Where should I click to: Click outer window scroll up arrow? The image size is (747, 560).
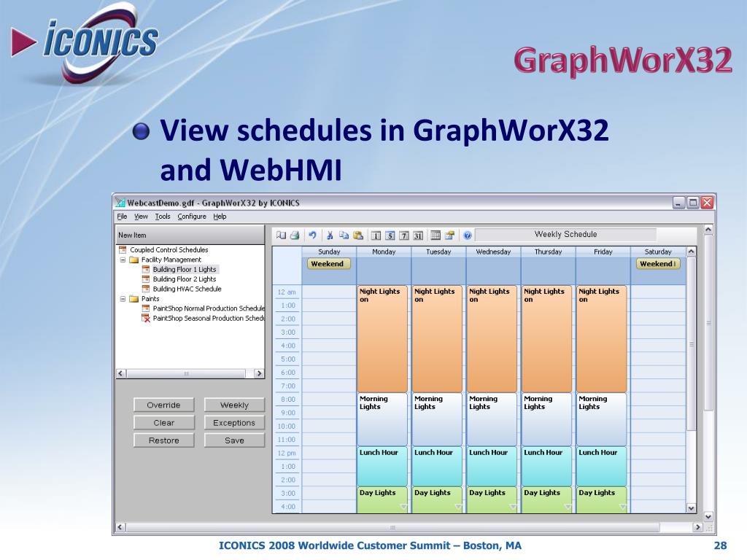point(708,230)
